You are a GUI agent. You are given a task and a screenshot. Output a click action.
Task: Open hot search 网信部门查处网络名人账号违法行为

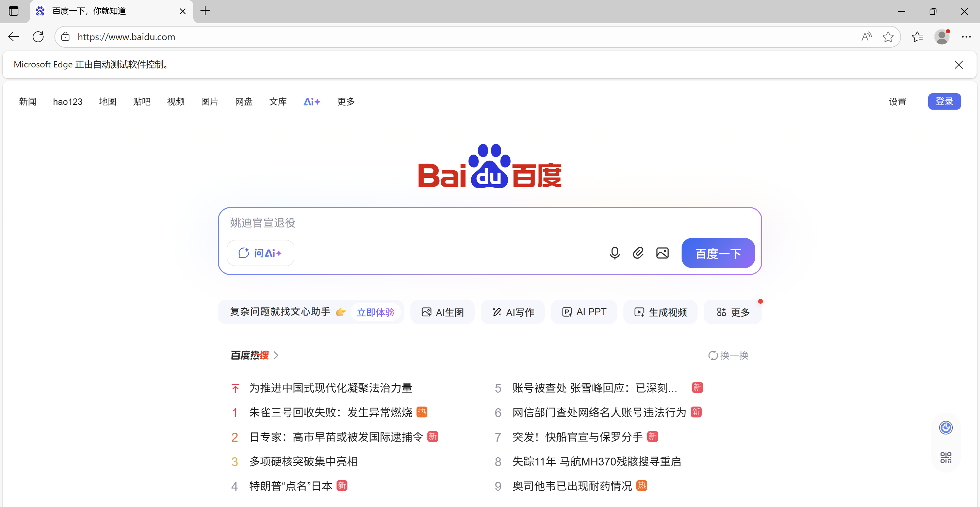click(x=599, y=413)
